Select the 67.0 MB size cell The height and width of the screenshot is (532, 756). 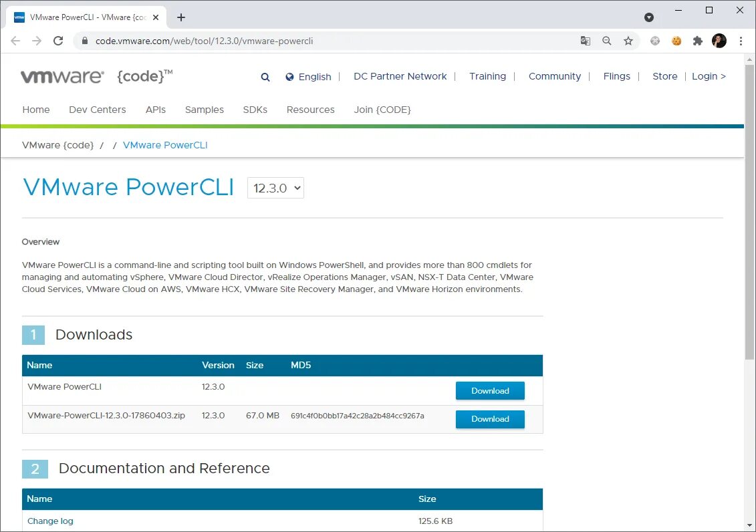click(x=262, y=416)
